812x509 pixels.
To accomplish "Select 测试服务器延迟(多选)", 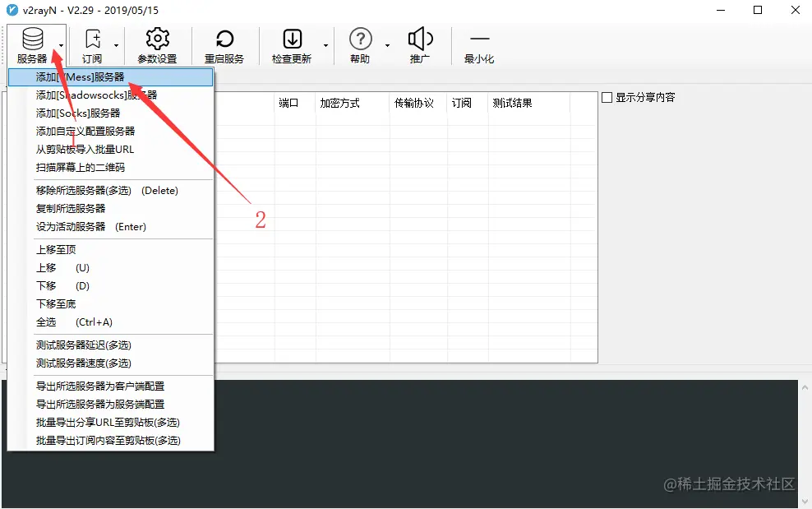I will point(110,345).
